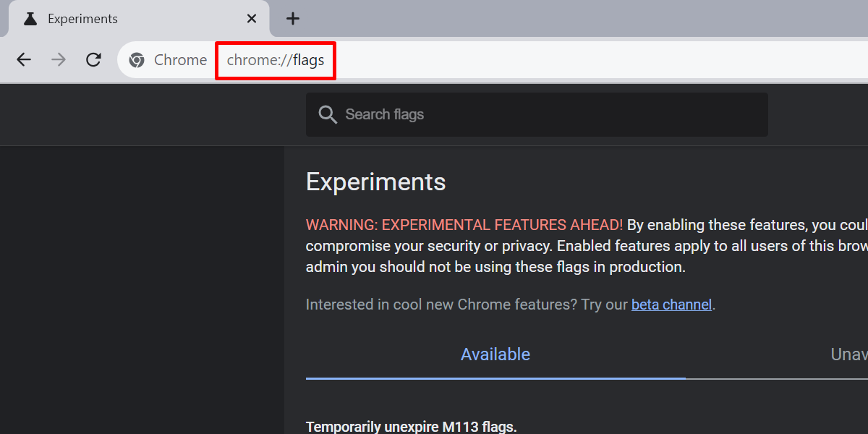Click the flask favicon on the Experiments tab

coord(29,18)
